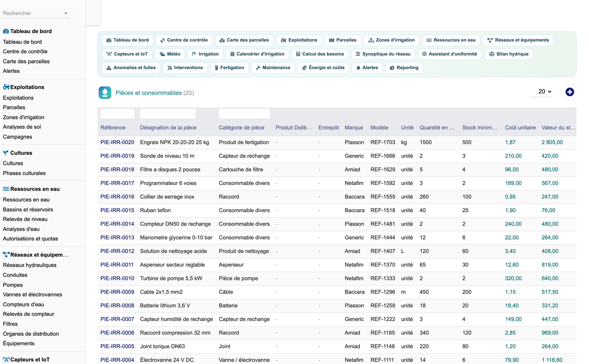The width and height of the screenshot is (589, 364).
Task: Click the Référence column filter field
Action: pyautogui.click(x=117, y=114)
